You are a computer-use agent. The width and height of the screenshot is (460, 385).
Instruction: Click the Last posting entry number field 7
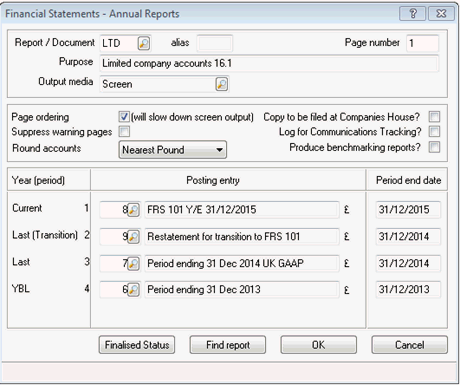click(x=114, y=263)
